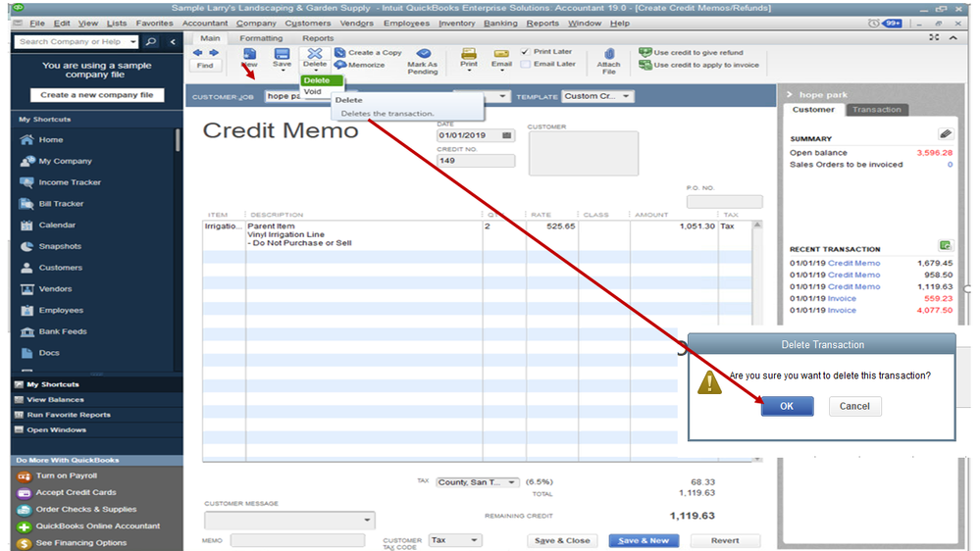Click the search magnifier icon
Screen dimensions: 980x551
coord(151,42)
